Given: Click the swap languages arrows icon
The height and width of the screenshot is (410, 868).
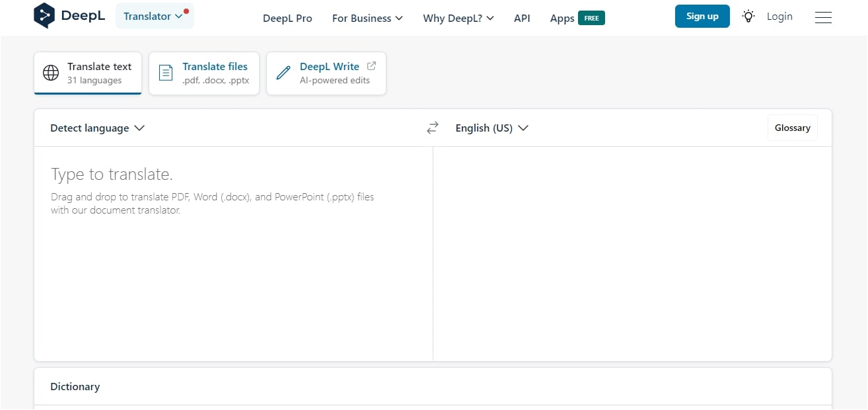Looking at the screenshot, I should (433, 128).
